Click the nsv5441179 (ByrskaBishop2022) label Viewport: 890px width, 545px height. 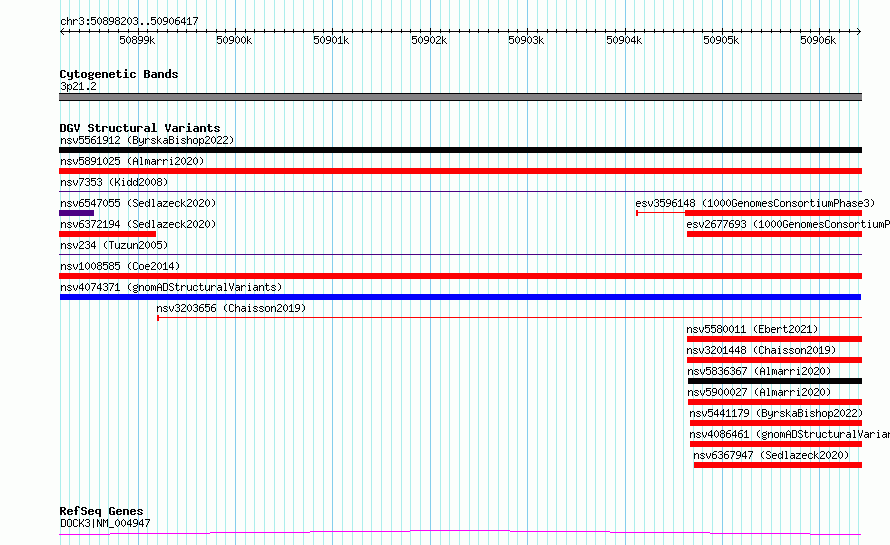(x=776, y=413)
